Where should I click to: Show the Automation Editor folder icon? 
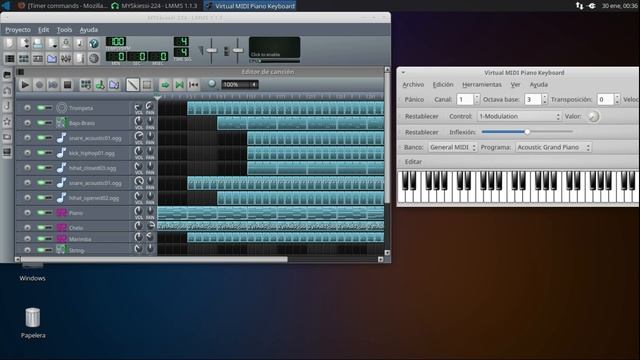pos(52,59)
